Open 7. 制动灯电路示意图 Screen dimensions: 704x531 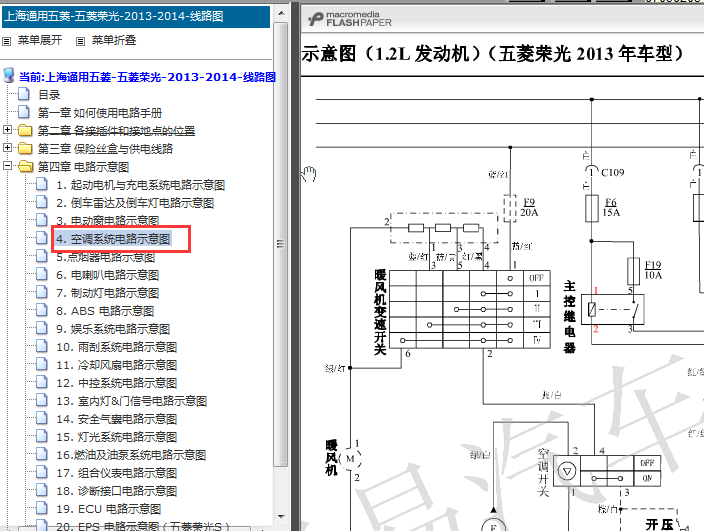click(x=108, y=293)
